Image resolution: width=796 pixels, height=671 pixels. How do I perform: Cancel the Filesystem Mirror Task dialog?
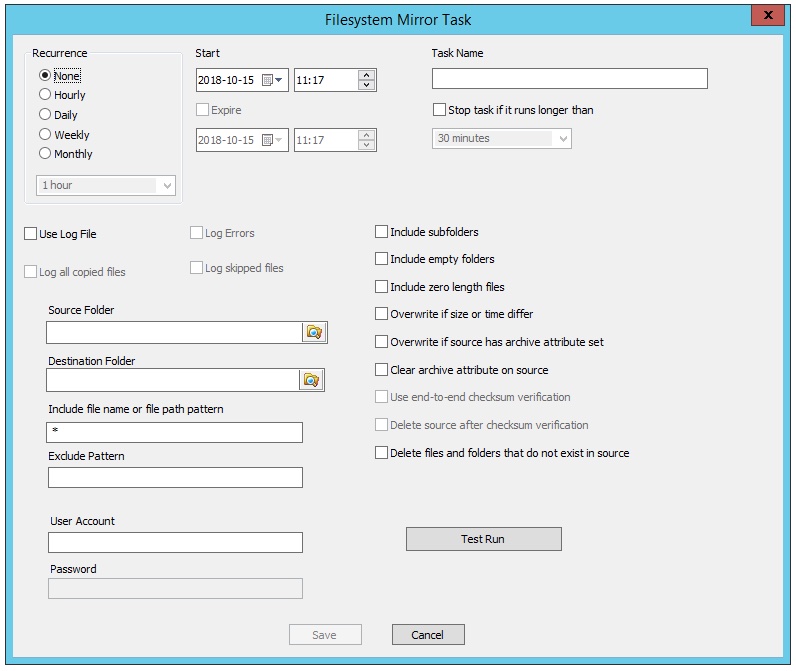pyautogui.click(x=428, y=635)
